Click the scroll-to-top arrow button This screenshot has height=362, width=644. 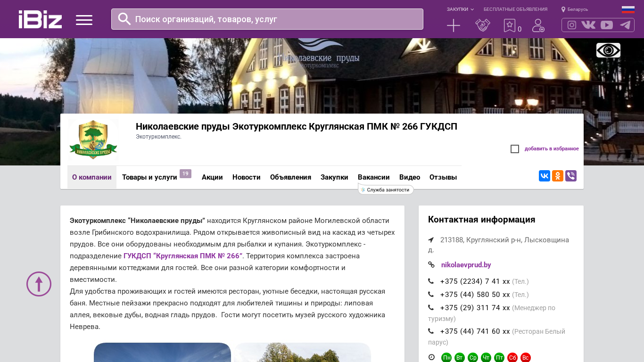39,284
